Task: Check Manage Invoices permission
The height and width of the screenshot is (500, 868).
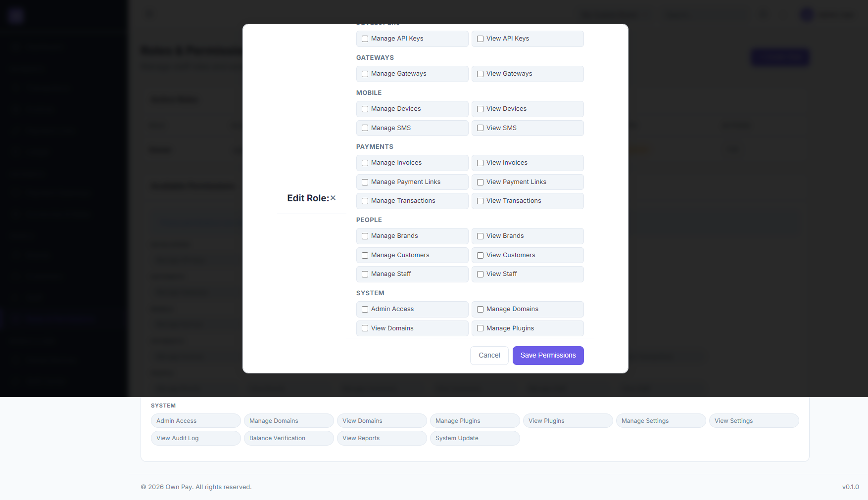Action: coord(365,163)
